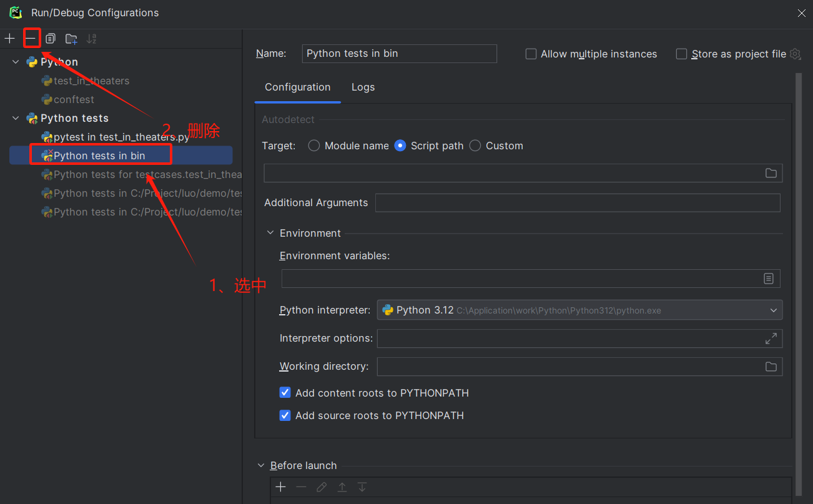Viewport: 813px width, 504px height.
Task: Select the Script path target option
Action: coord(400,146)
